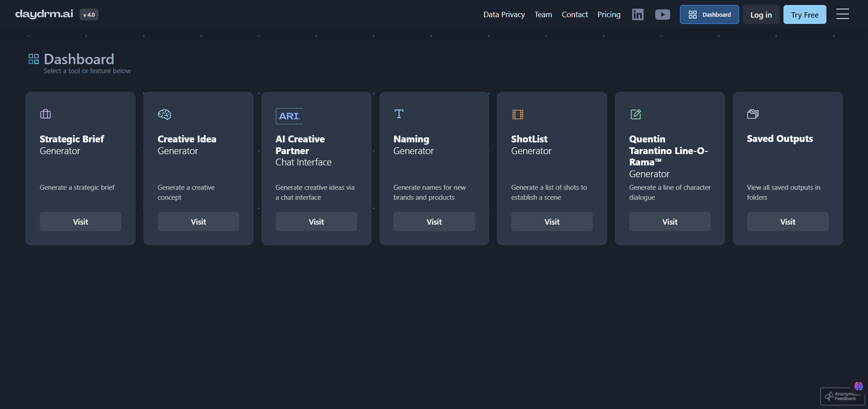Visit the Naming Generator tool
Screen dimensions: 868x409
click(x=434, y=221)
